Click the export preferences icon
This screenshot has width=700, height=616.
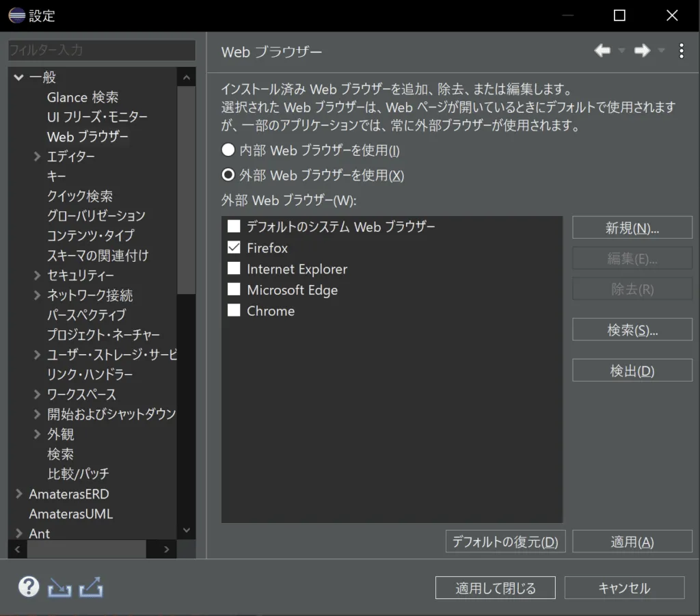click(x=91, y=587)
